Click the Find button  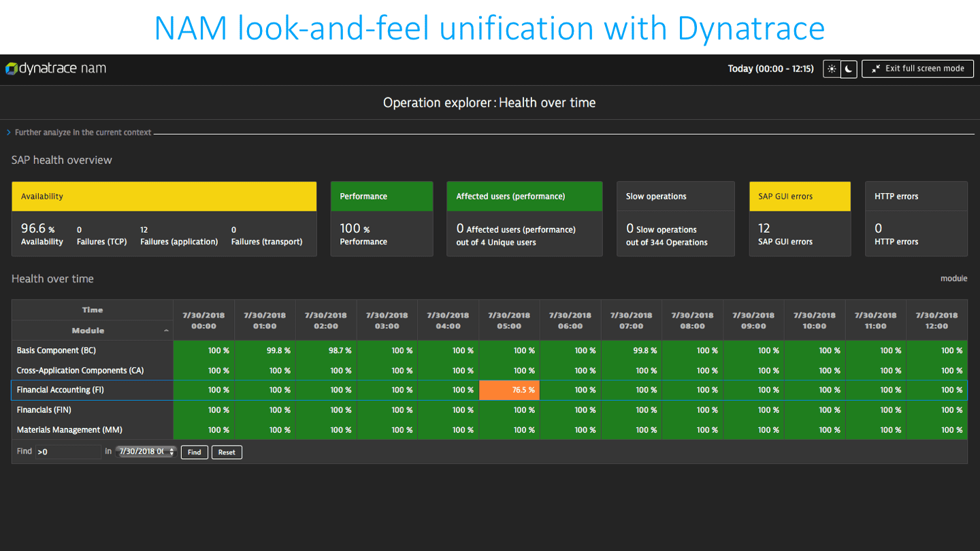(194, 452)
